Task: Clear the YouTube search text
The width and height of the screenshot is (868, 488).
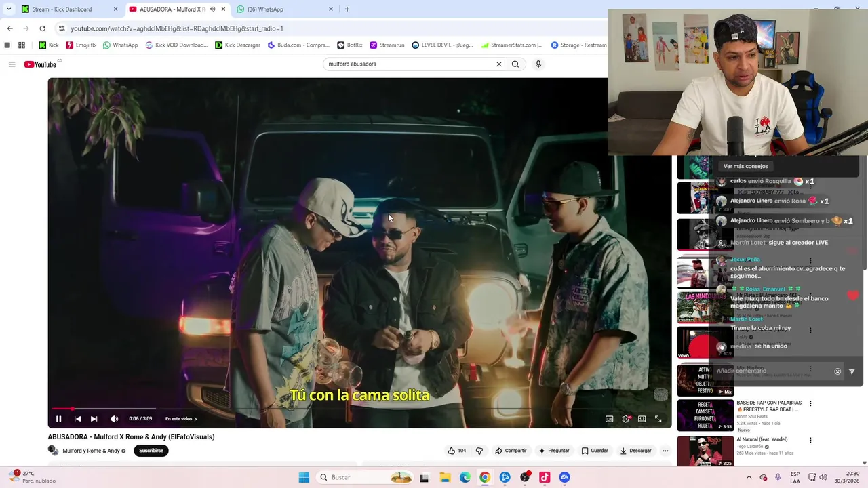Action: tap(499, 64)
